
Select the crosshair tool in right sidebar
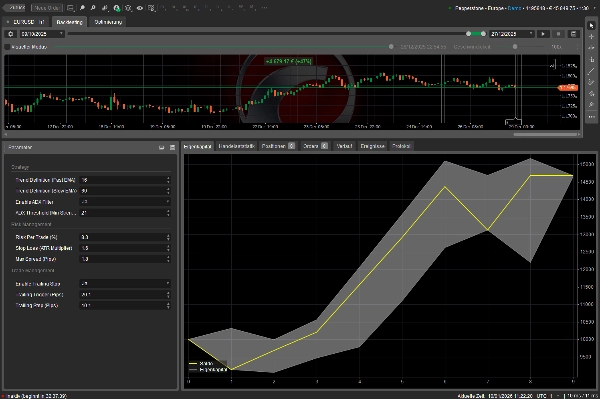pos(592,37)
